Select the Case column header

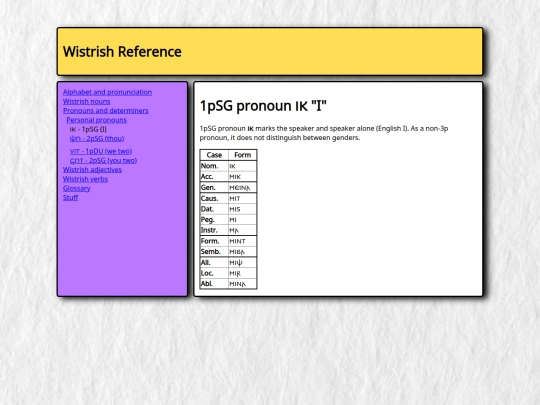(x=214, y=155)
